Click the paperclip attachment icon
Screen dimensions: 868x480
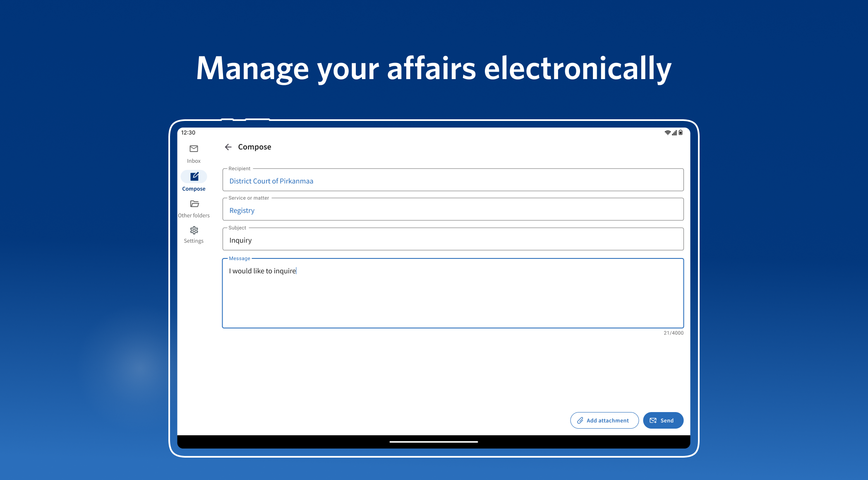[580, 420]
